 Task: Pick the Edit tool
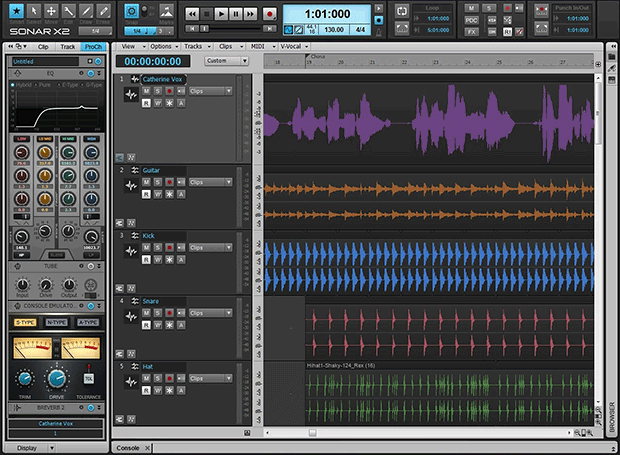[x=69, y=11]
